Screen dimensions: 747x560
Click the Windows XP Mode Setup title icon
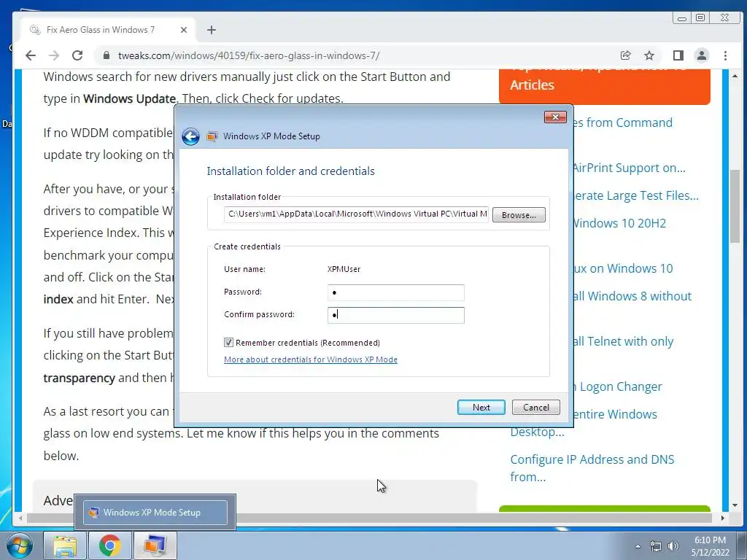[212, 136]
